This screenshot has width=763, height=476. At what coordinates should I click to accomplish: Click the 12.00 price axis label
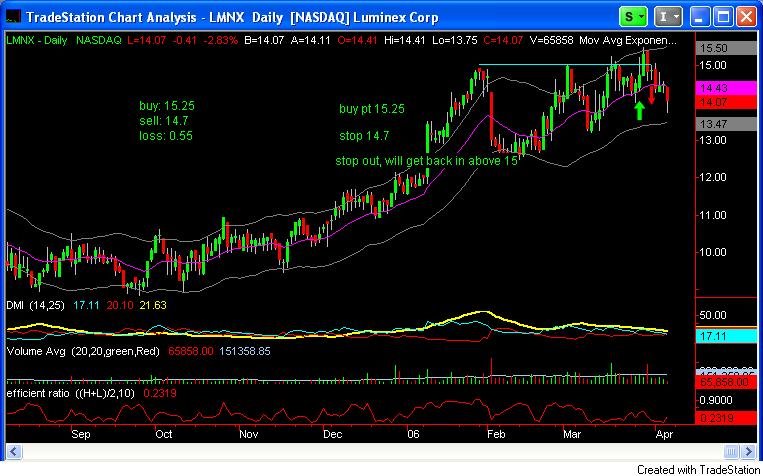click(713, 177)
